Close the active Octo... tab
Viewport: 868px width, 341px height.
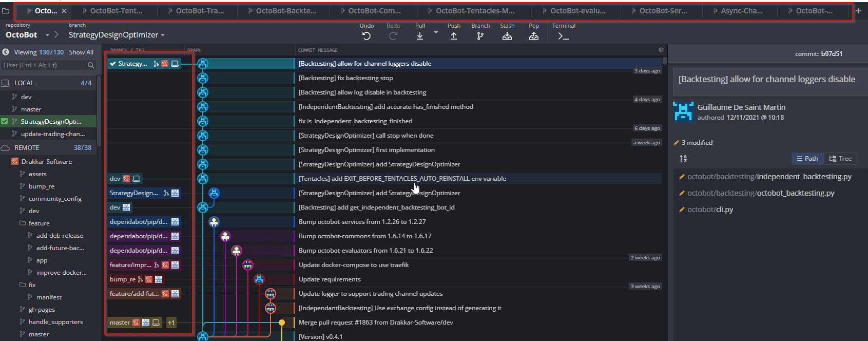[x=64, y=10]
